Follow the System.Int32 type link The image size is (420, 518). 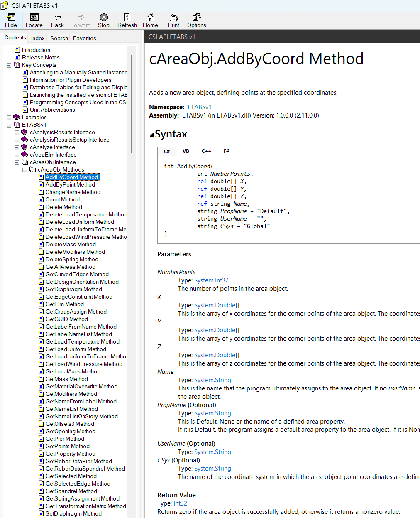[211, 280]
